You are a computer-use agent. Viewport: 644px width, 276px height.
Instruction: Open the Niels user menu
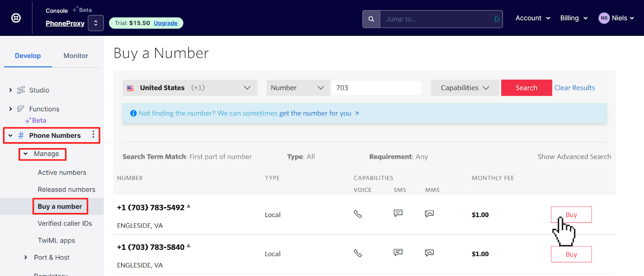click(616, 18)
